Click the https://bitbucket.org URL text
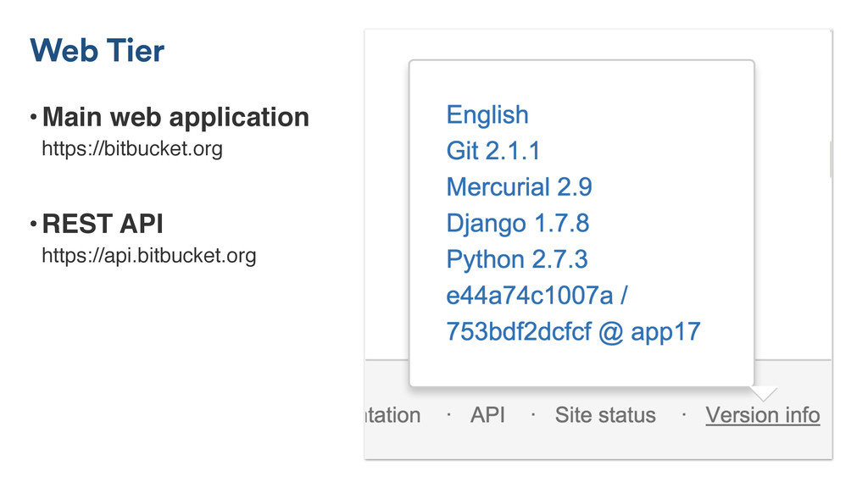Viewport: 868px width, 488px height. (132, 150)
